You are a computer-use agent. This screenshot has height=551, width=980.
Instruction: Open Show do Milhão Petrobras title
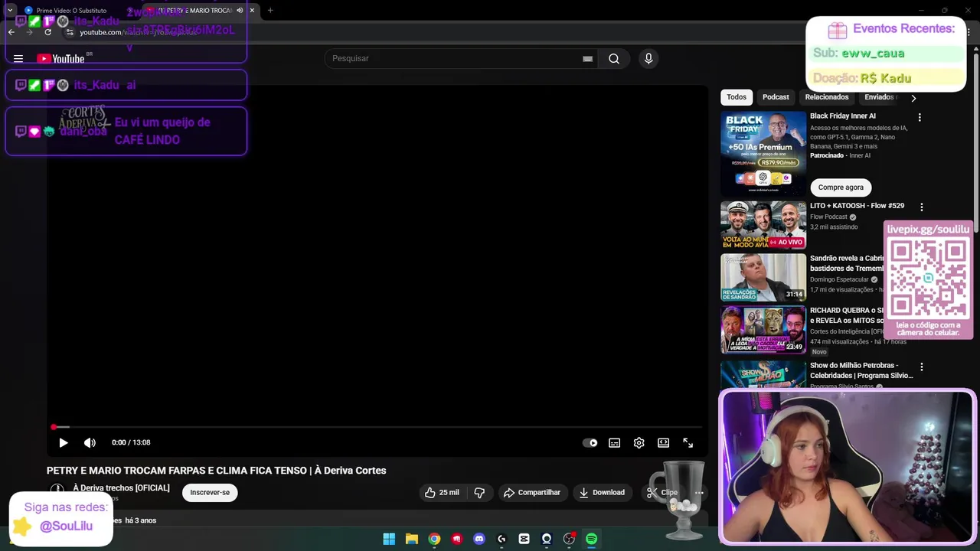(x=861, y=370)
